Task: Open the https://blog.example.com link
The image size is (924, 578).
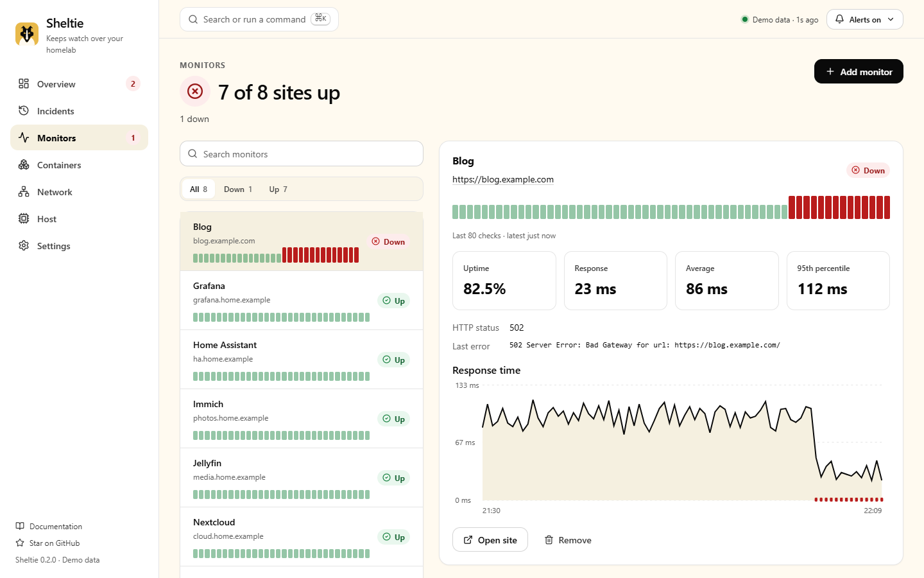Action: click(503, 179)
